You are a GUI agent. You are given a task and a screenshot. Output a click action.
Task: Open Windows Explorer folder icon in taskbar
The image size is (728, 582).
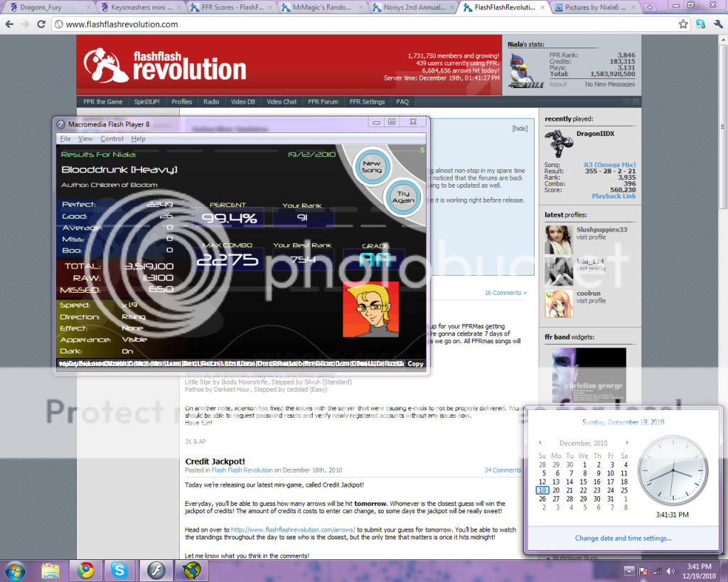pos(50,570)
